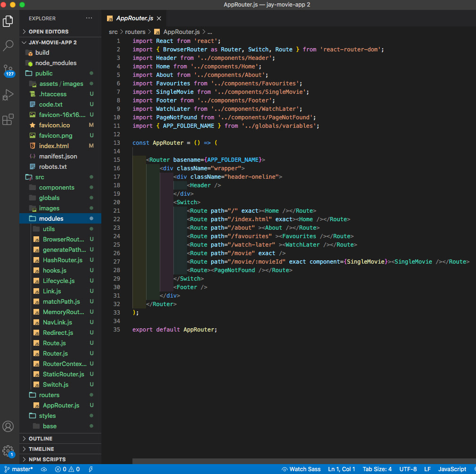The height and width of the screenshot is (474, 476).
Task: Open the Run and Debug view
Action: (8, 95)
